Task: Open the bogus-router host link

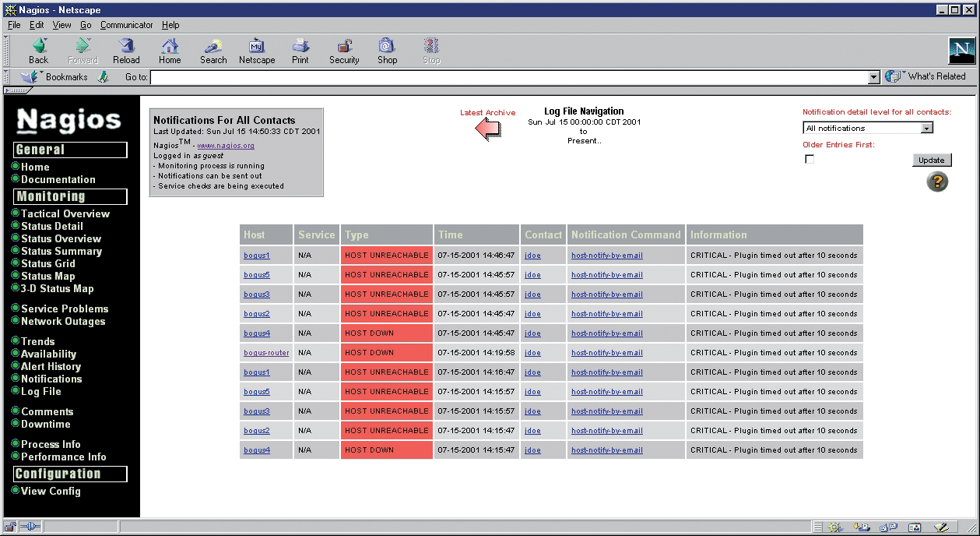Action: coord(266,353)
